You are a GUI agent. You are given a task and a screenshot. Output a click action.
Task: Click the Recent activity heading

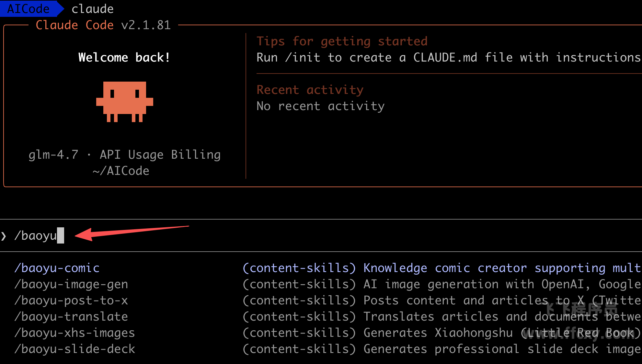(310, 90)
